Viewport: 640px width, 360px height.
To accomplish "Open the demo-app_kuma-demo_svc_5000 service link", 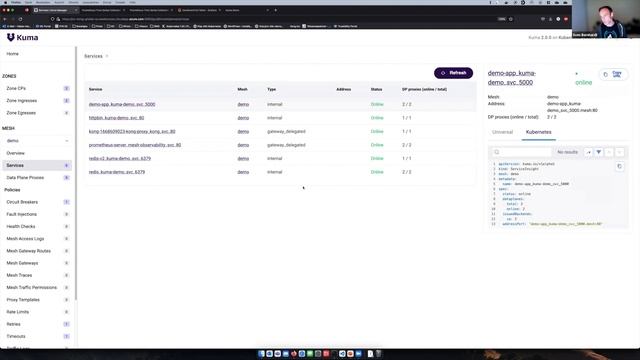I will point(122,105).
